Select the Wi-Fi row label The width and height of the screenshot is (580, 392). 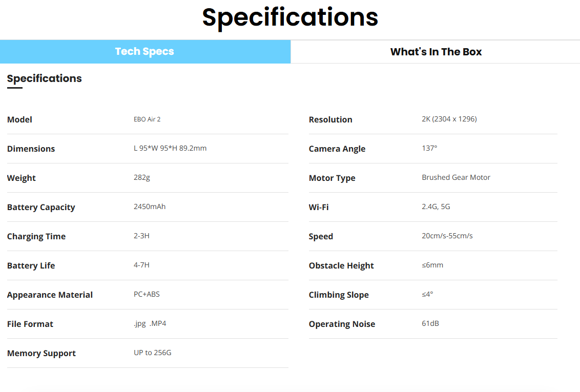(319, 207)
